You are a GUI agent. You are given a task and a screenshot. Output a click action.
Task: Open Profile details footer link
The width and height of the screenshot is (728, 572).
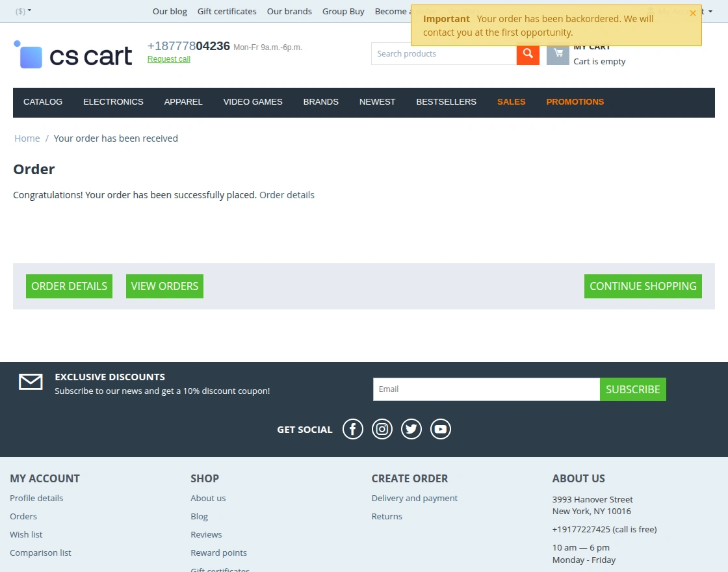tap(36, 498)
